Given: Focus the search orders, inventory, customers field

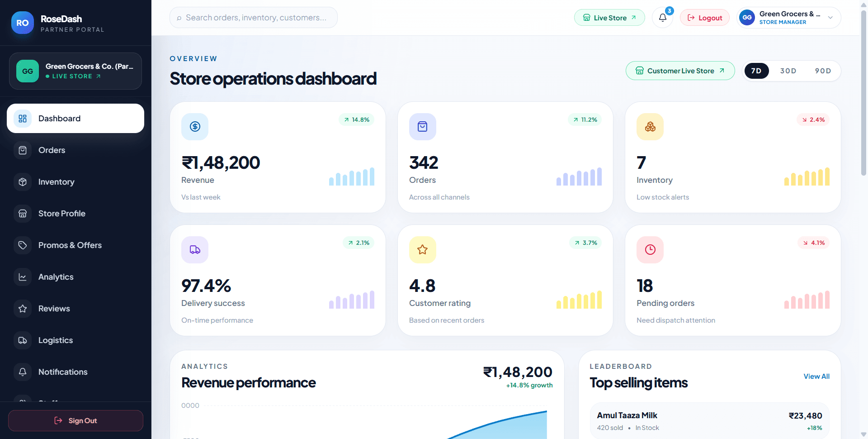Looking at the screenshot, I should [254, 18].
